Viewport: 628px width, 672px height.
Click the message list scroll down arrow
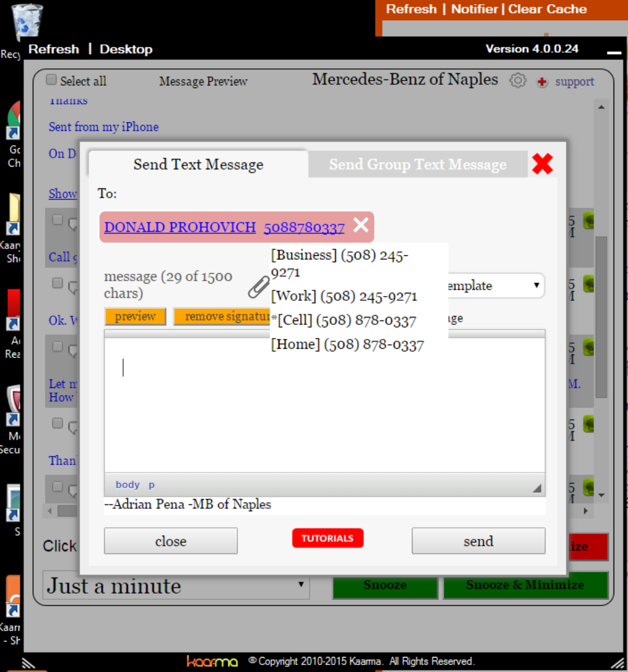point(601,495)
